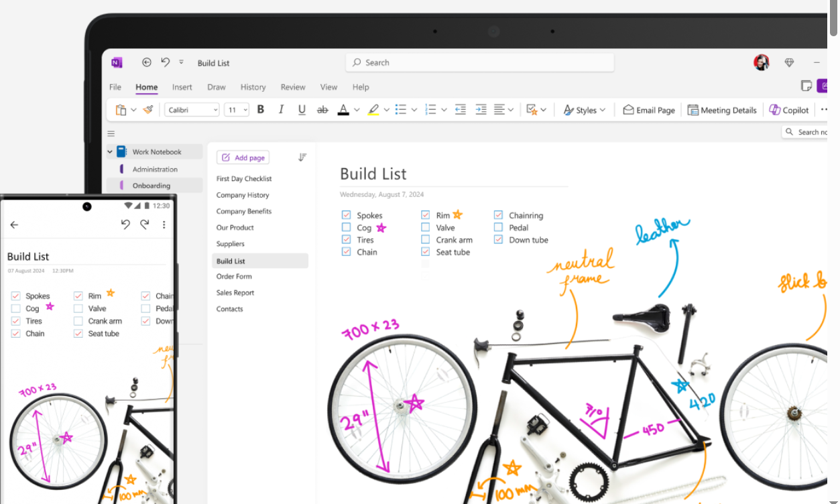Screen dimensions: 840x504
Task: Toggle the Chainring checkbox
Action: pos(498,214)
